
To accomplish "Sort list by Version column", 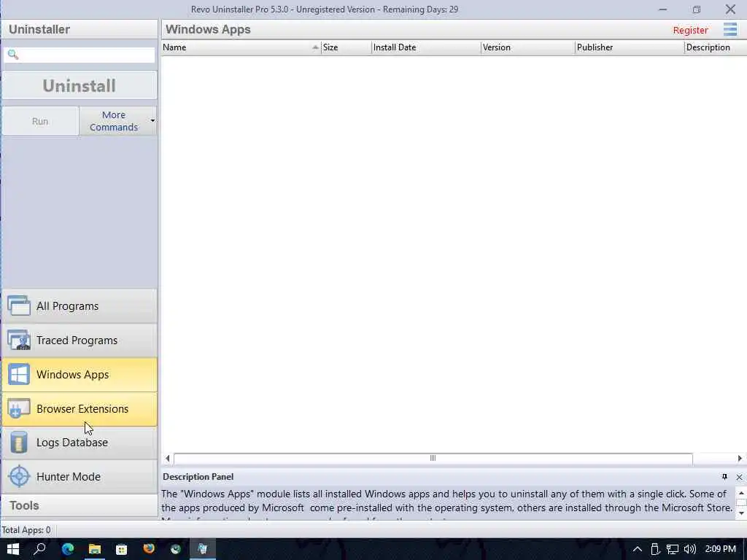I will [528, 47].
